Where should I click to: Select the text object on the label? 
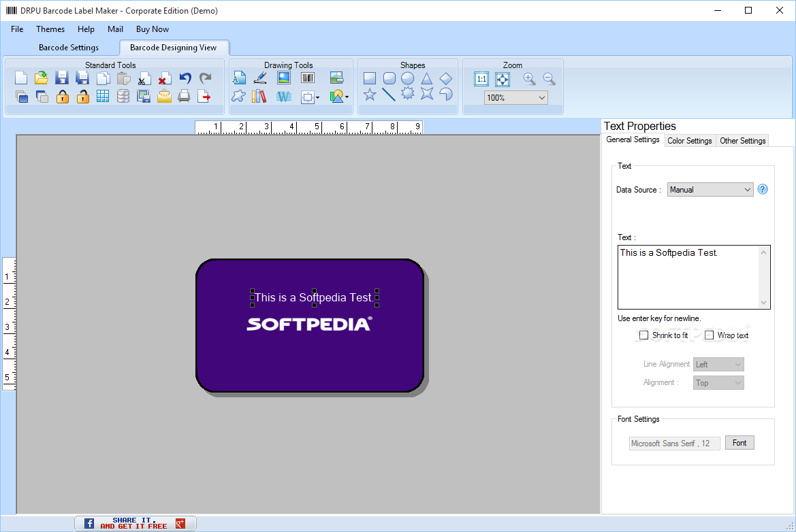[314, 297]
